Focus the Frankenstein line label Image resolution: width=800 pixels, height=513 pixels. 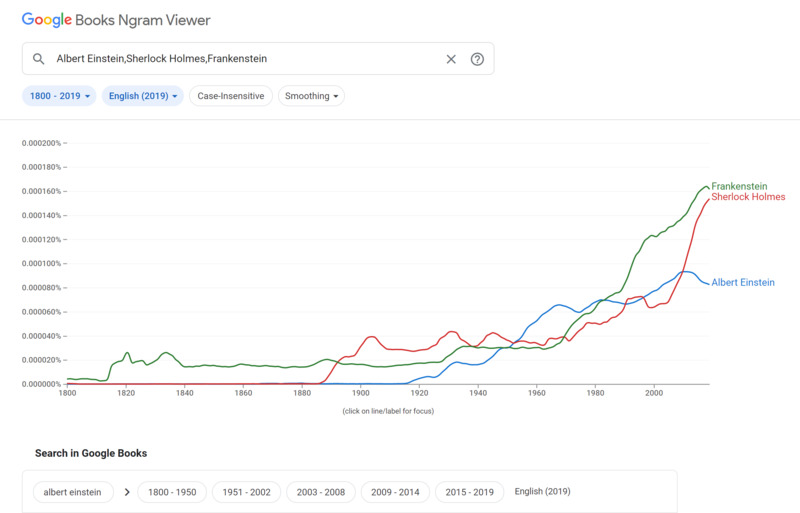pos(739,187)
